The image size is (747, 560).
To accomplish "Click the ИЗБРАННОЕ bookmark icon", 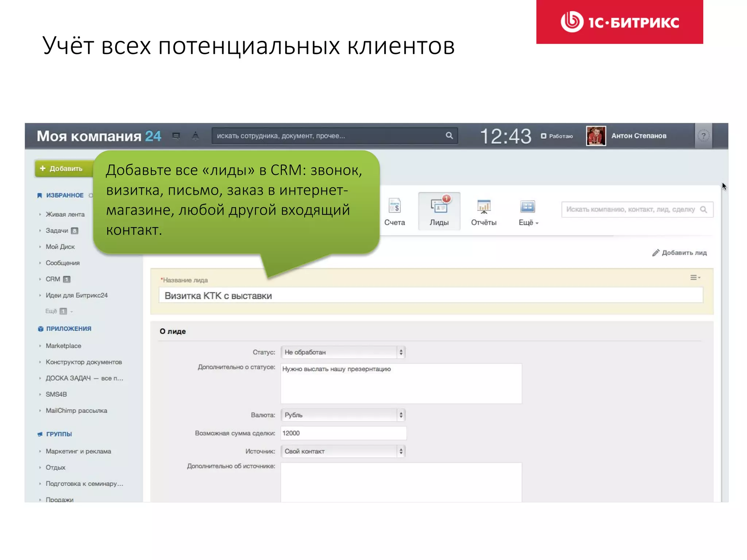I will pos(39,195).
